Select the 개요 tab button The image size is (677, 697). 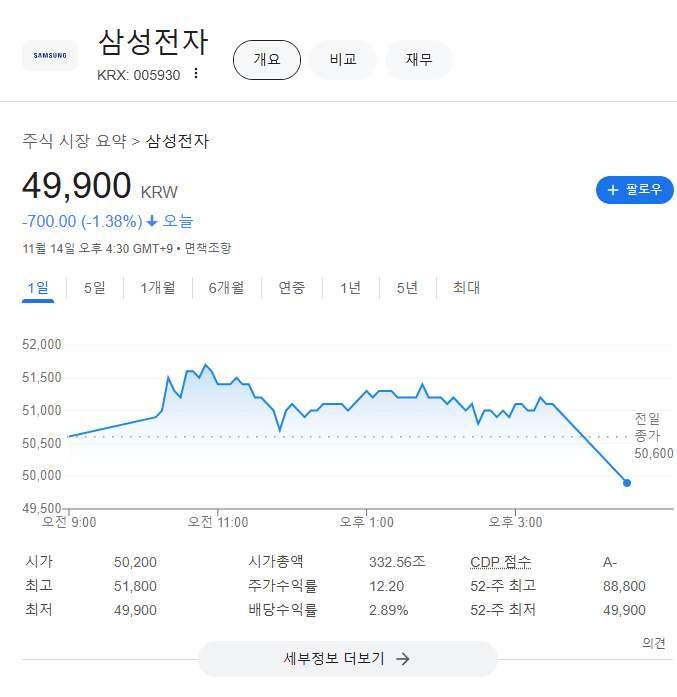(267, 60)
